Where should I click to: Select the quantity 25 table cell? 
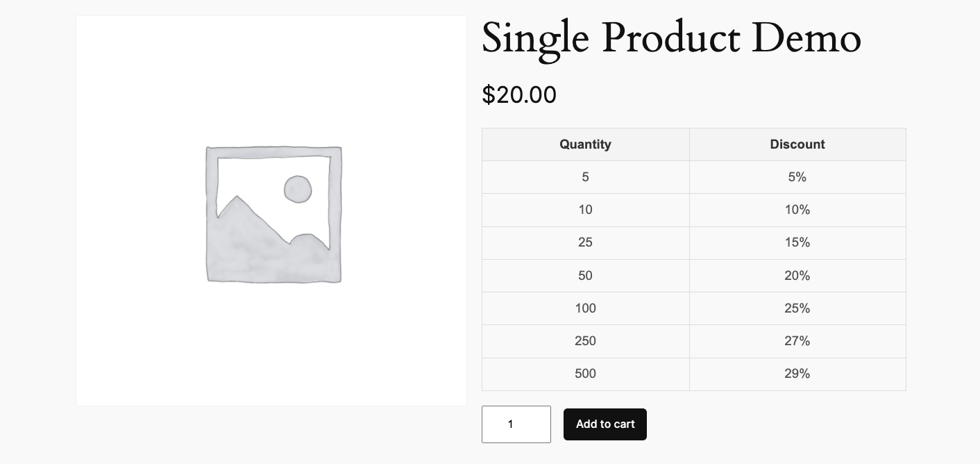585,242
